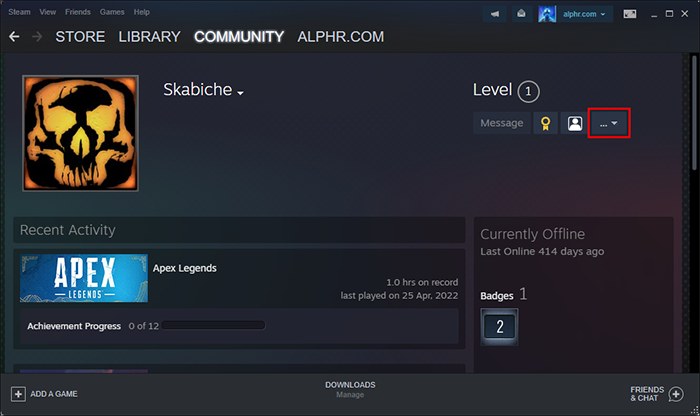Open the level 2 badge icon
The image size is (700, 416).
click(x=500, y=327)
